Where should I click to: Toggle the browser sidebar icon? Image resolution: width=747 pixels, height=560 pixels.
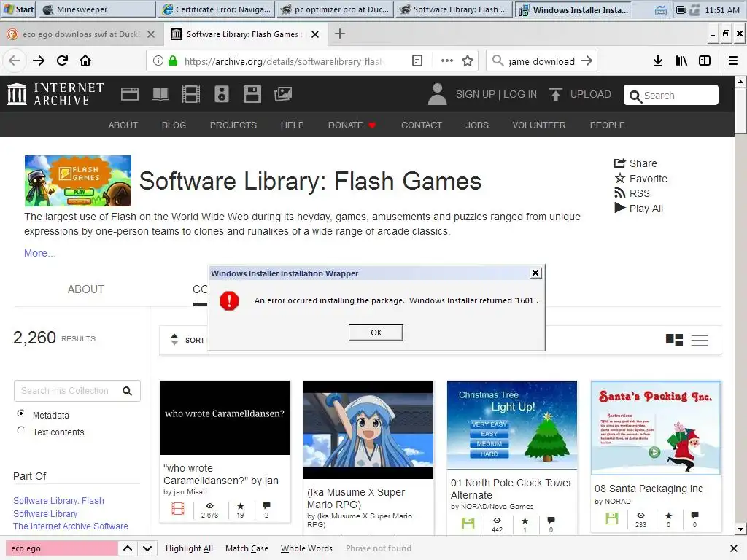tap(705, 61)
